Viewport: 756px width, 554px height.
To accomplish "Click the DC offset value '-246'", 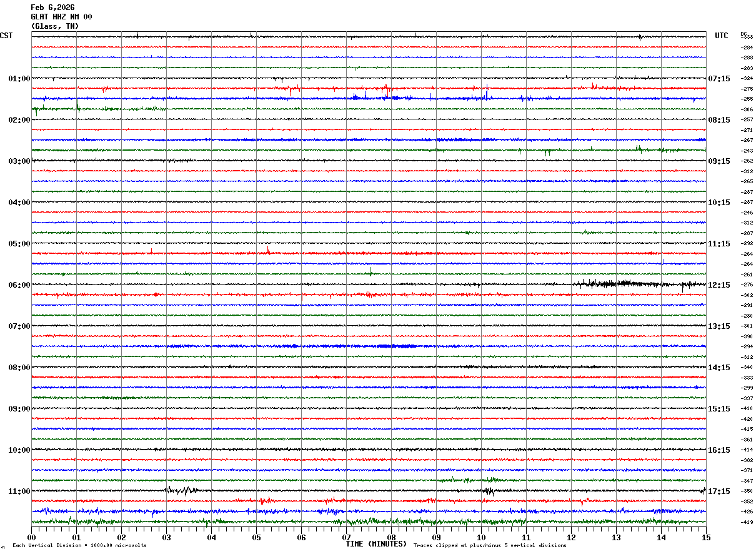I will click(x=747, y=213).
